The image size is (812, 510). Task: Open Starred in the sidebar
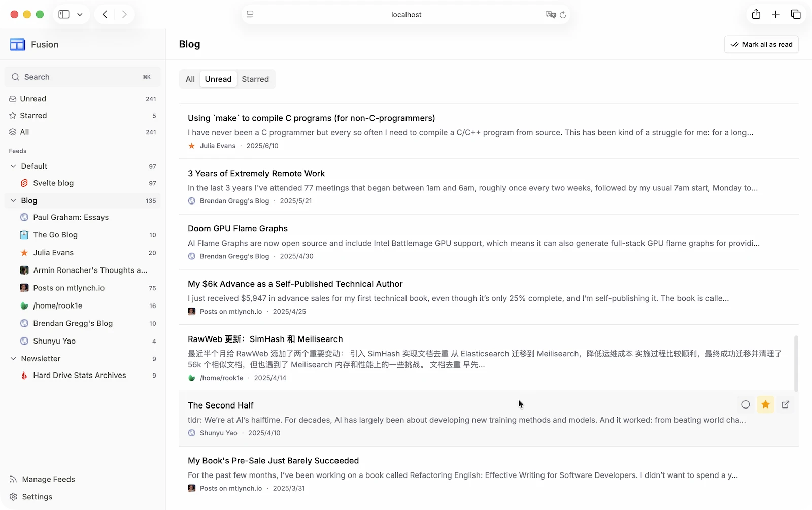point(83,116)
